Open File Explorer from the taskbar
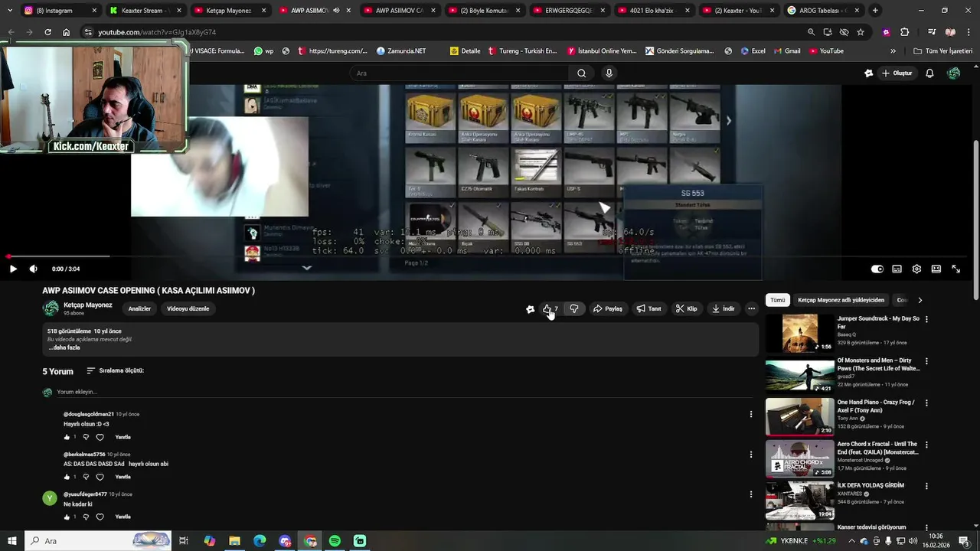This screenshot has width=980, height=551. point(234,541)
